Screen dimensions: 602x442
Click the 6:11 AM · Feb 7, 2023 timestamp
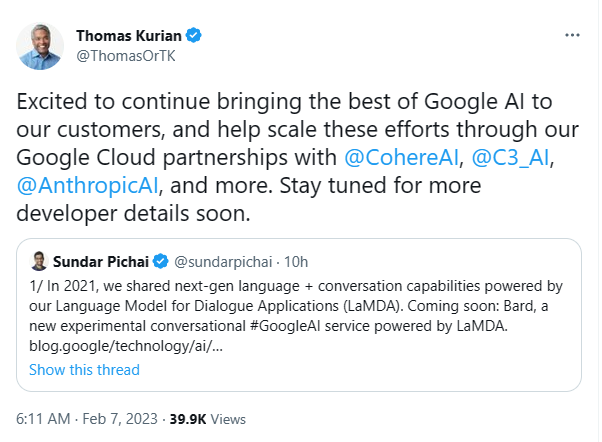tap(87, 419)
